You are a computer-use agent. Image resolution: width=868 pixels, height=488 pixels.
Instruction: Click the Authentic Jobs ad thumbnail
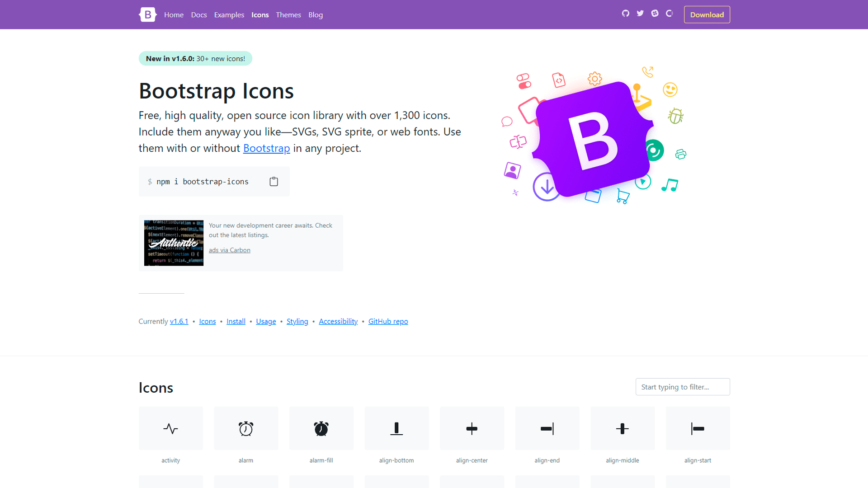pyautogui.click(x=174, y=243)
